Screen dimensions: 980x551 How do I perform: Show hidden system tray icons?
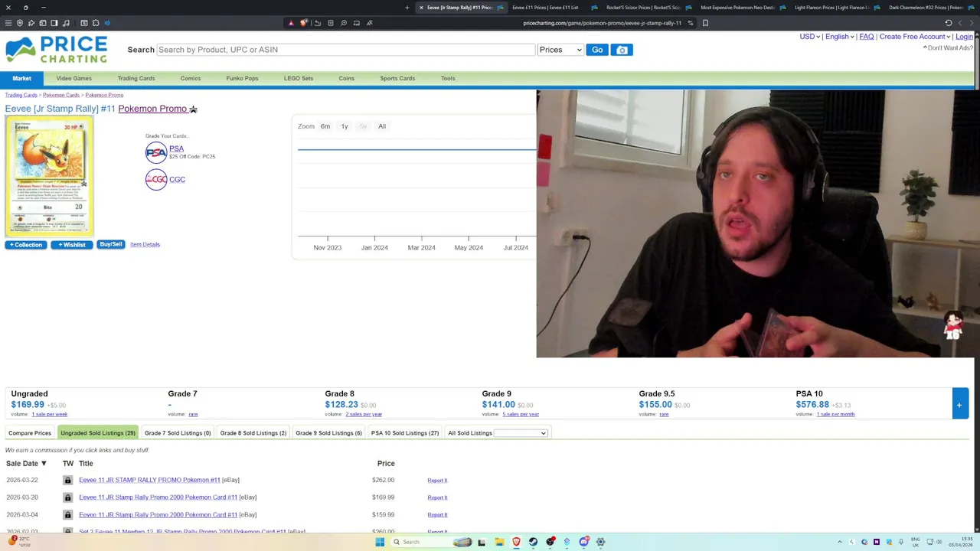point(840,542)
